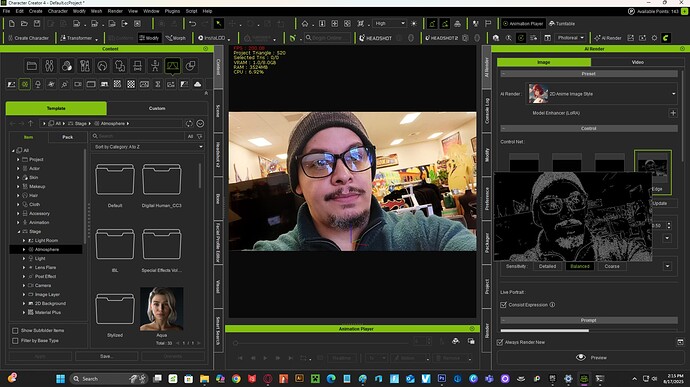Image resolution: width=690 pixels, height=387 pixels.
Task: Click the HEADSHOT 2 plugin icon
Action: [441, 38]
